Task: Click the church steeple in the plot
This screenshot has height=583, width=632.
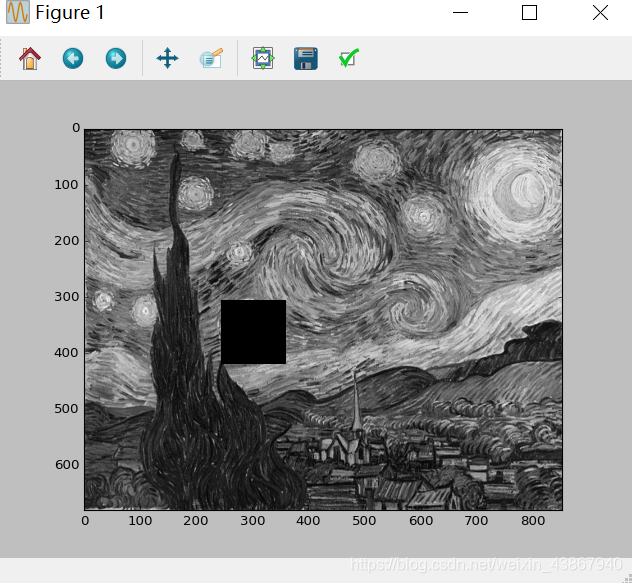Action: coord(356,403)
